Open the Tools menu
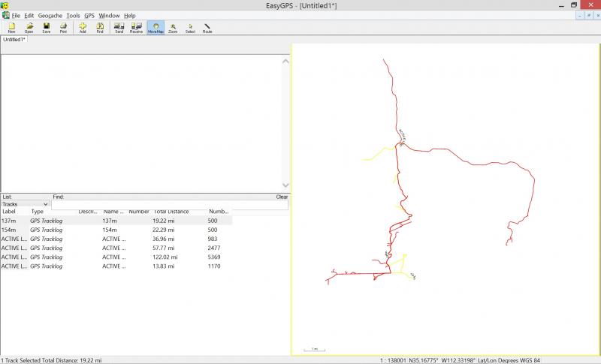This screenshot has height=364, width=601. (73, 16)
